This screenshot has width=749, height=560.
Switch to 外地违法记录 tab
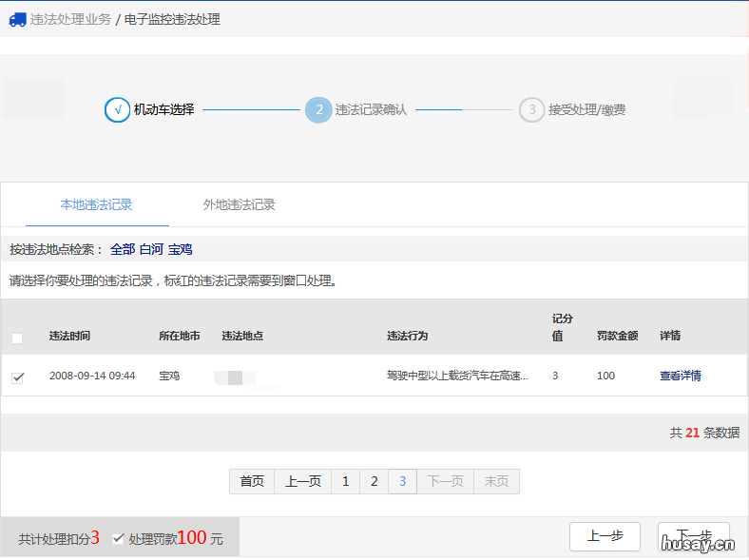[239, 204]
